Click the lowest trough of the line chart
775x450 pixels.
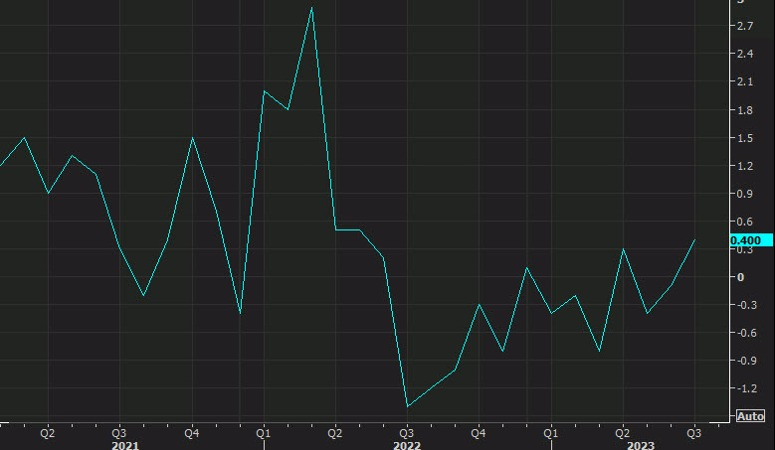click(407, 406)
